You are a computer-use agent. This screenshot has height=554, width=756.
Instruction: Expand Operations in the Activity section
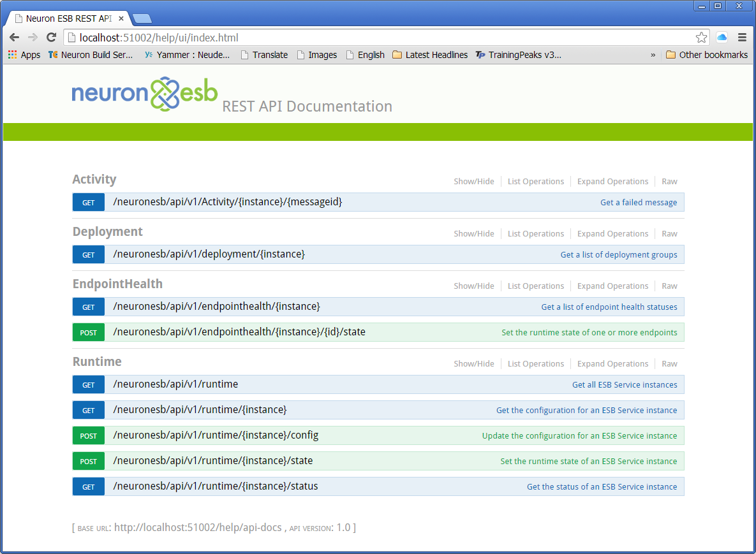tap(613, 182)
